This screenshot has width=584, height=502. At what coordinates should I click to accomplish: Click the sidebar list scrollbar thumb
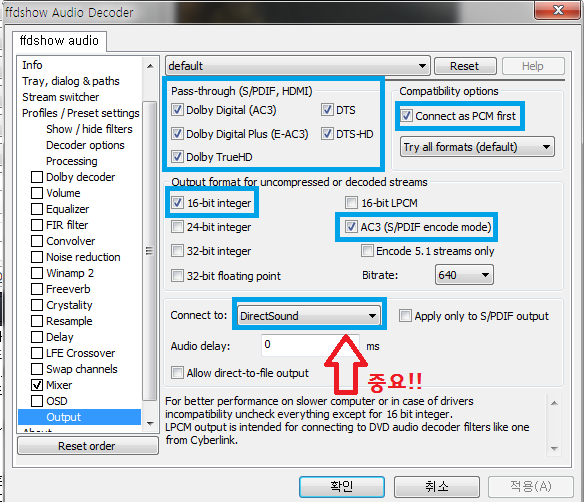coord(149,251)
